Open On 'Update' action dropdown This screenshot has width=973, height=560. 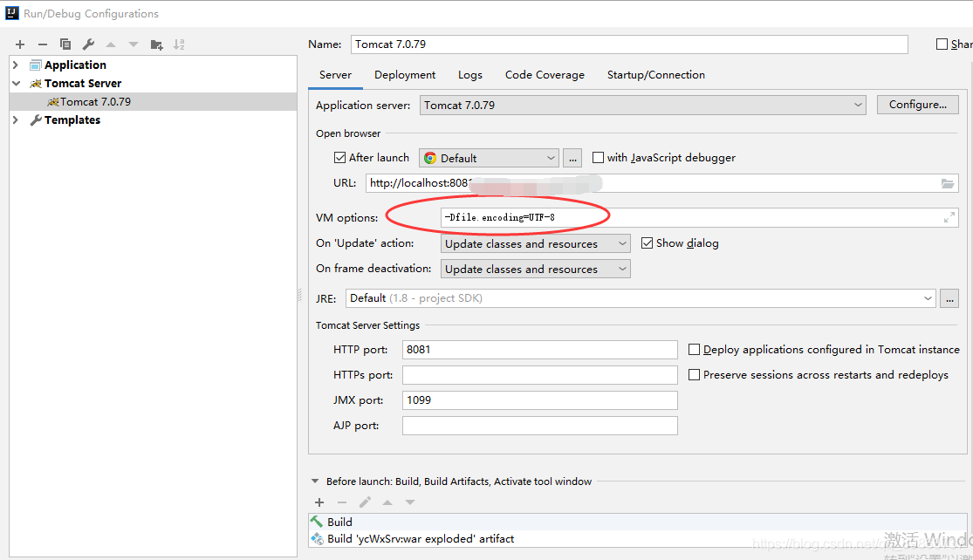[x=536, y=243]
